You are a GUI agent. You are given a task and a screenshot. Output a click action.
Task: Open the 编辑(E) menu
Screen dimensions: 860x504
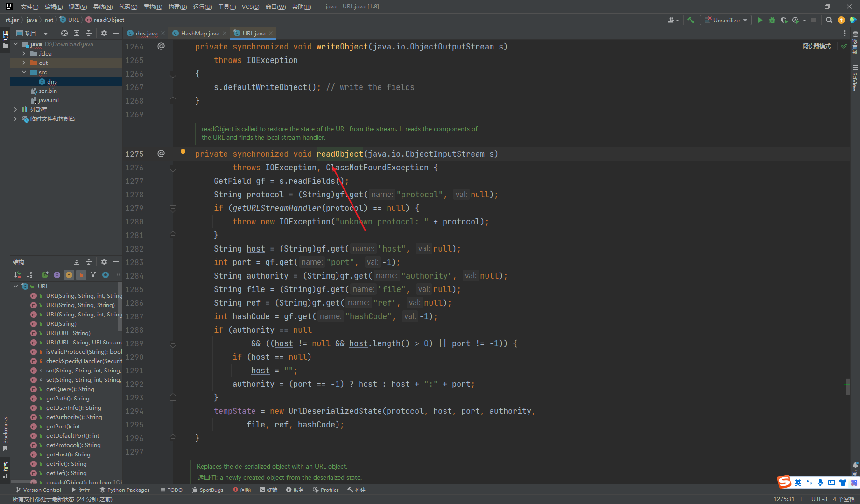point(54,7)
